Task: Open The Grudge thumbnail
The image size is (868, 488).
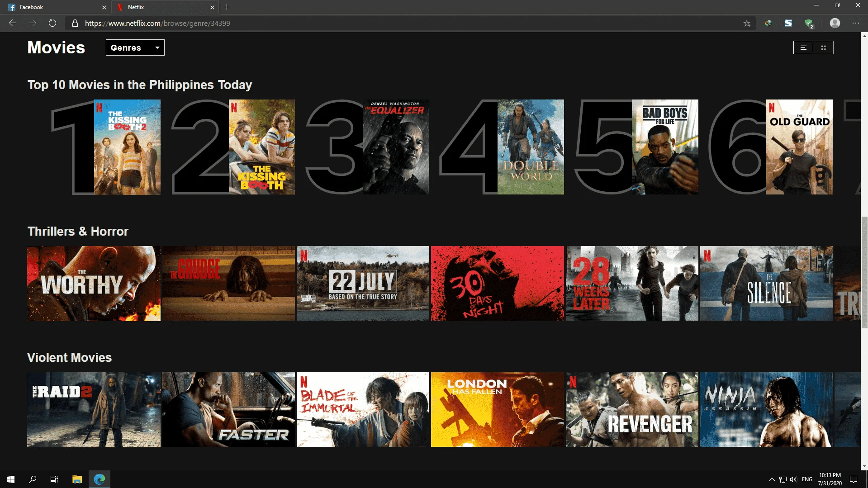Action: [x=228, y=284]
